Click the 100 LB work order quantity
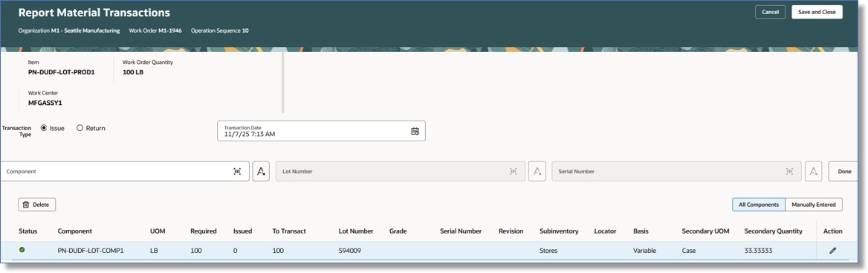Viewport: 868px width, 273px height. tap(133, 72)
